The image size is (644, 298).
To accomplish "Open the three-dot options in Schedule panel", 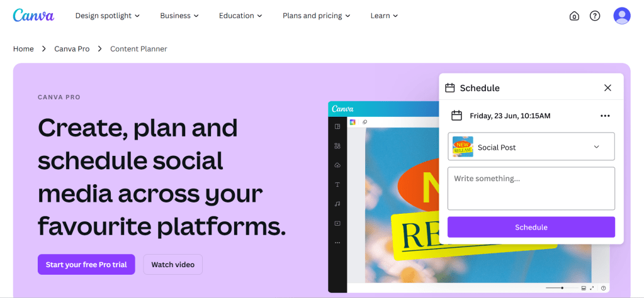I will pos(605,116).
